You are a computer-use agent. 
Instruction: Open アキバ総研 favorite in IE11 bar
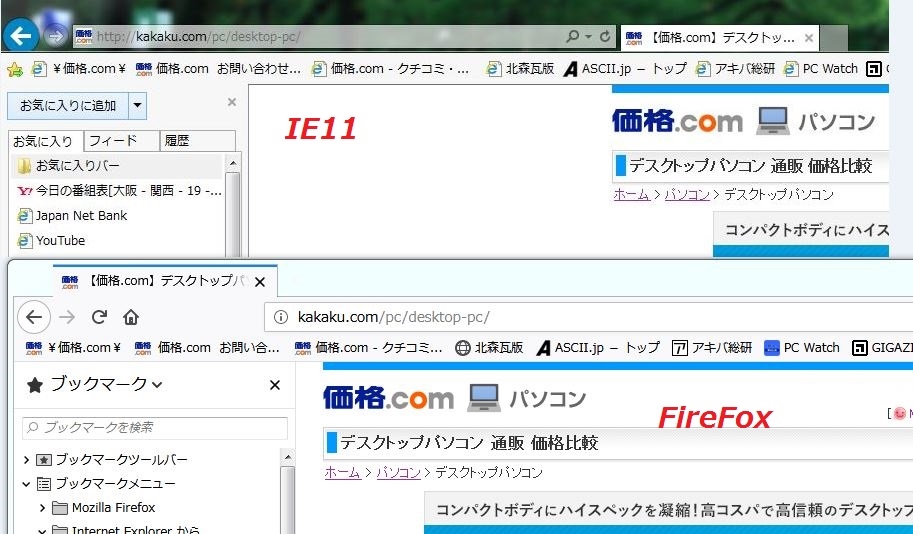735,69
